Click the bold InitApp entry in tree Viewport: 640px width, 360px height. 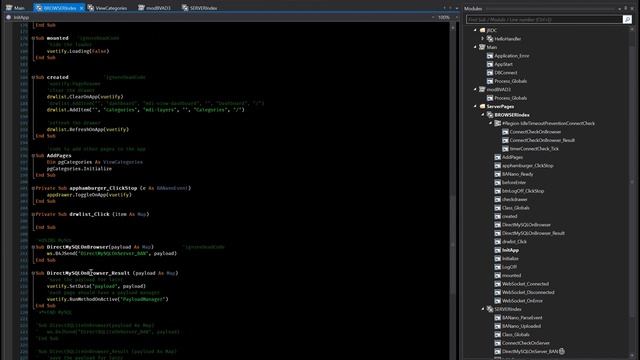point(510,250)
